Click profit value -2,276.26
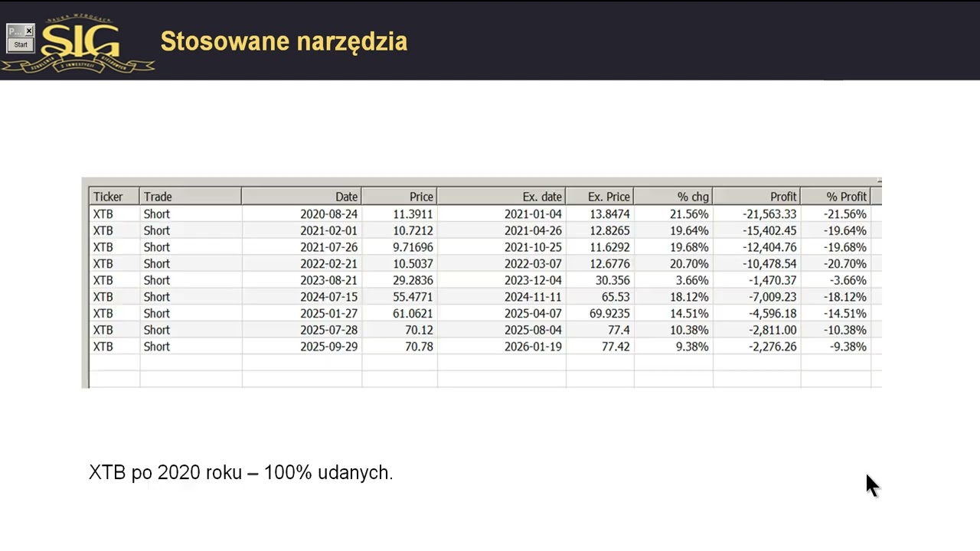The width and height of the screenshot is (980, 551). click(x=773, y=347)
